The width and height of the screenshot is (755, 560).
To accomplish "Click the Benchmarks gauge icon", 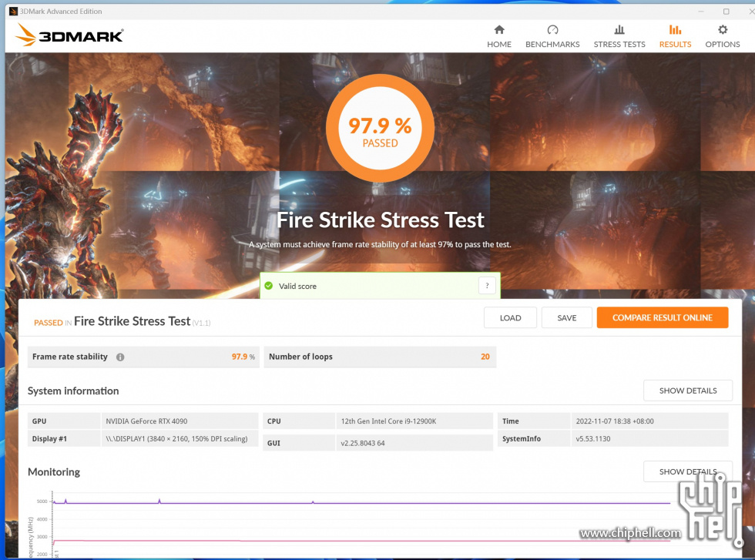I will click(x=552, y=30).
